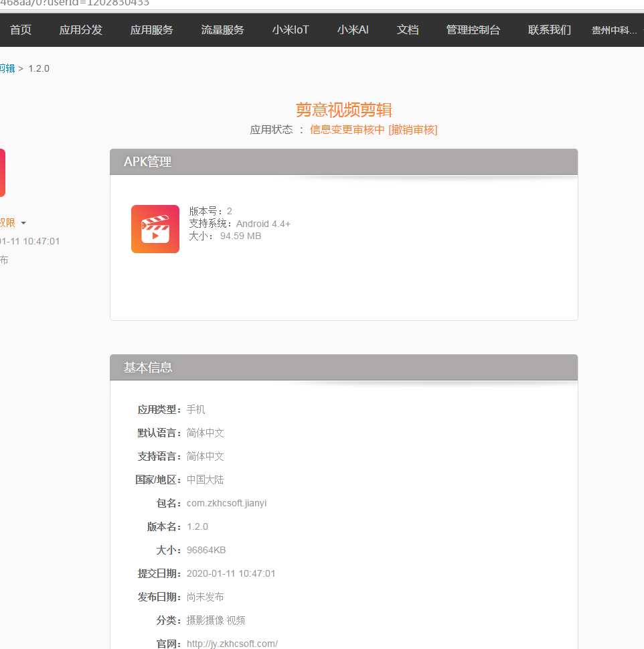Click the 支持语言 value 简体中文
644x649 pixels.
pyautogui.click(x=205, y=456)
